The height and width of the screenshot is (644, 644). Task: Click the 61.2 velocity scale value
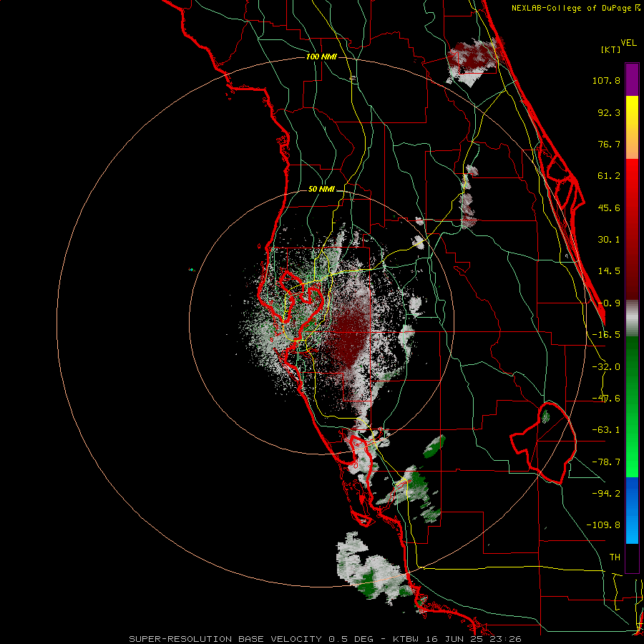coord(609,176)
